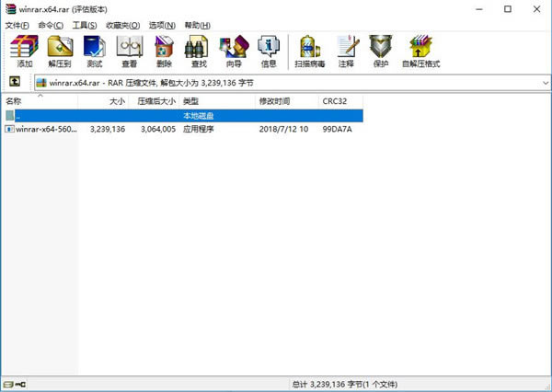Click the 解压到 (Extract To) icon
Image resolution: width=552 pixels, height=392 pixels.
[x=60, y=52]
